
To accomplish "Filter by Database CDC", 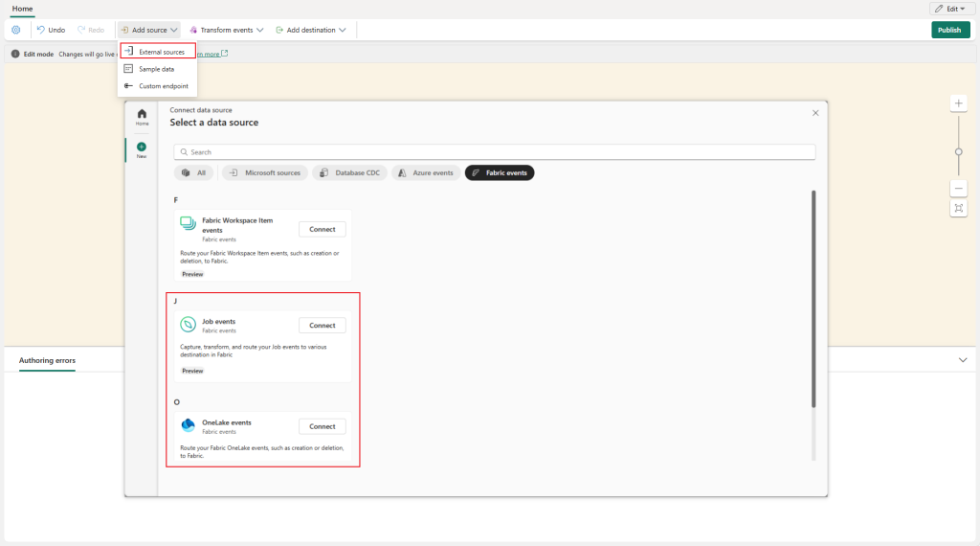I will [350, 172].
